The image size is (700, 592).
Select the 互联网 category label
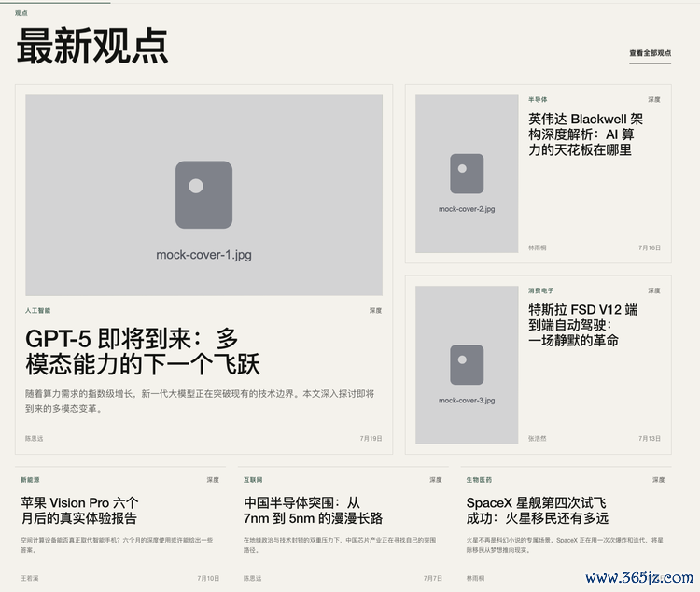253,480
